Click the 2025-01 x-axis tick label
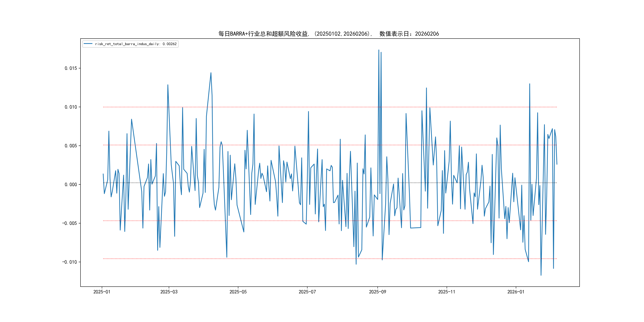Image resolution: width=644 pixels, height=322 pixels. [102, 292]
